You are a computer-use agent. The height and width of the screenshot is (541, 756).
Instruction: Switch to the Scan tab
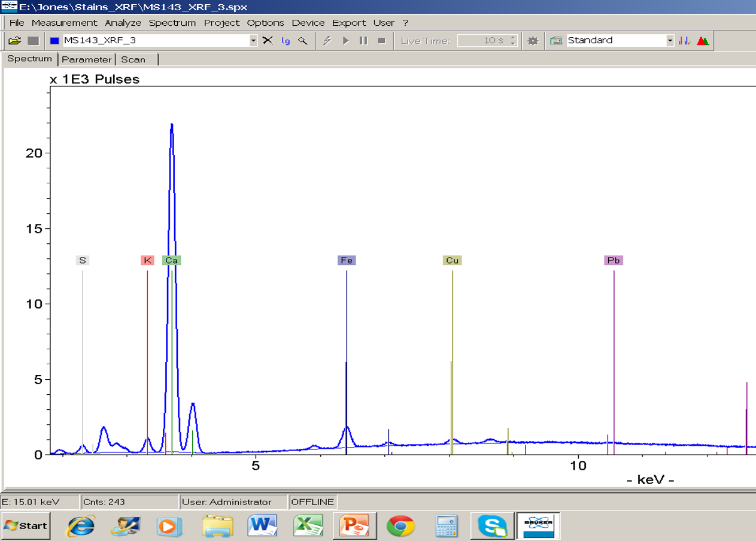pos(133,59)
